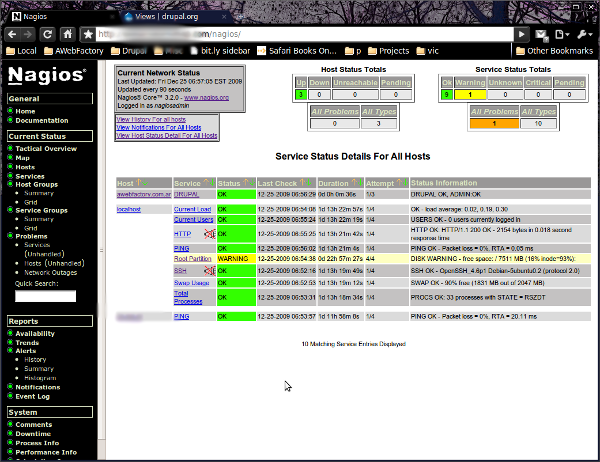The height and width of the screenshot is (462, 600).
Task: Open the Swap Usage service link
Action: click(x=191, y=283)
